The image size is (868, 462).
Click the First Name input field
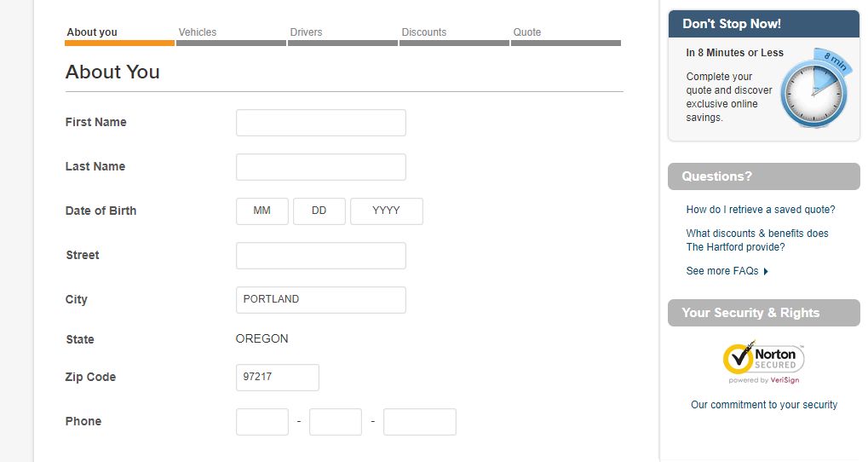pos(320,123)
